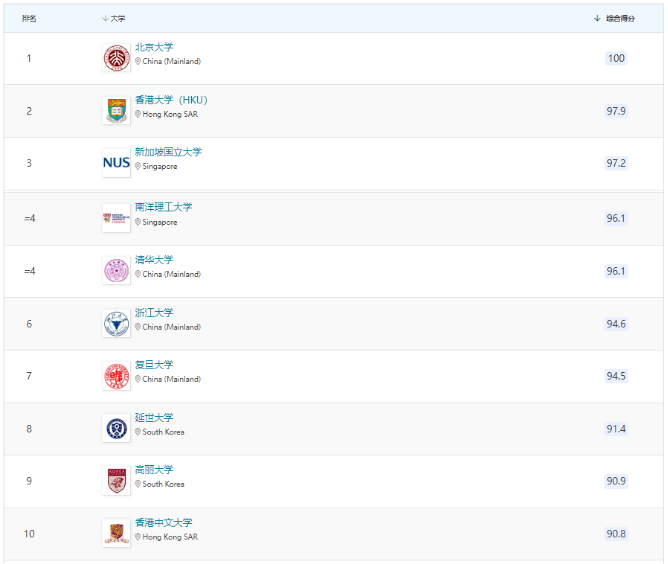The image size is (668, 564).
Task: Click the rank =4 in 清华大学 row
Action: 29,271
